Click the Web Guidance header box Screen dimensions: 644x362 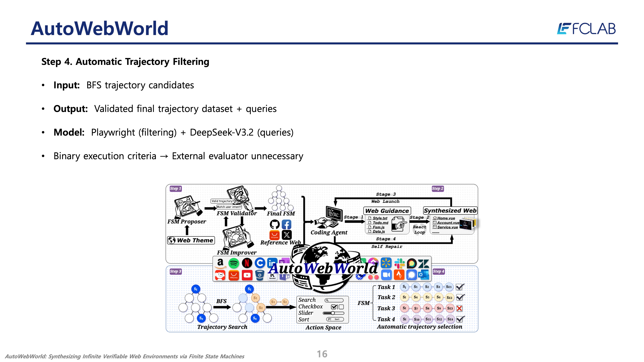click(x=387, y=211)
